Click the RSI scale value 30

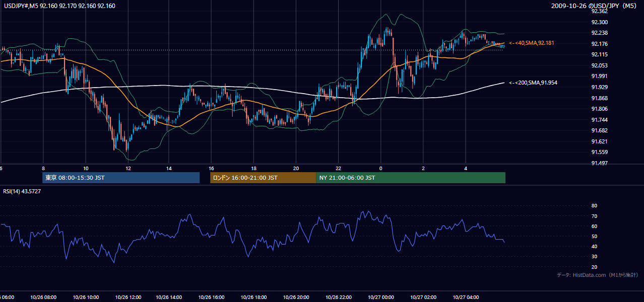(594, 257)
